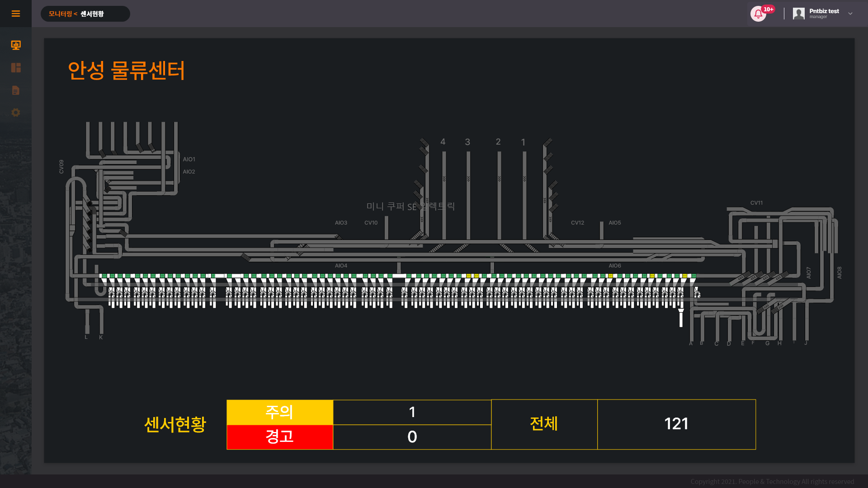The image size is (868, 488).
Task: Open the notifications bell
Action: 758,14
